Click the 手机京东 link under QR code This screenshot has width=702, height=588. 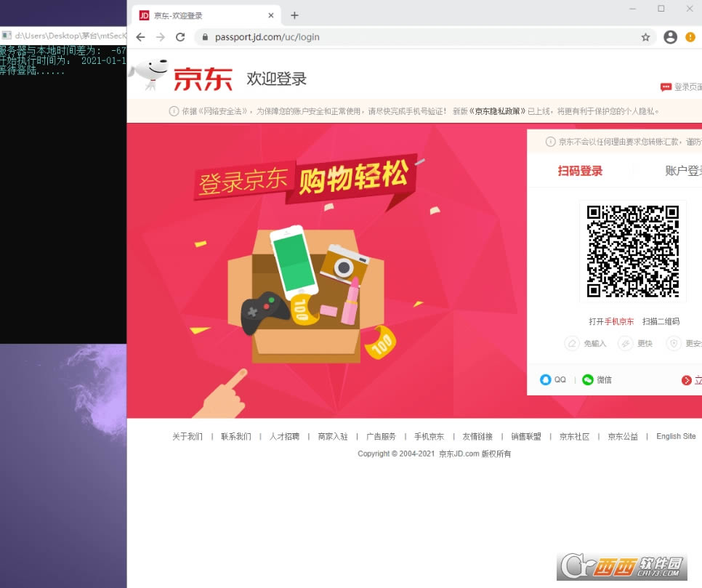619,321
